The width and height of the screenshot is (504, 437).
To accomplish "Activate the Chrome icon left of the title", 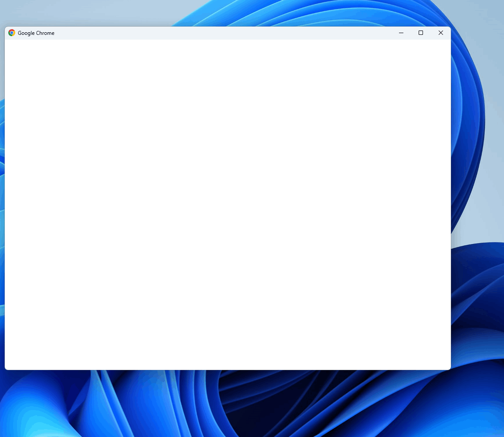I will click(x=12, y=33).
